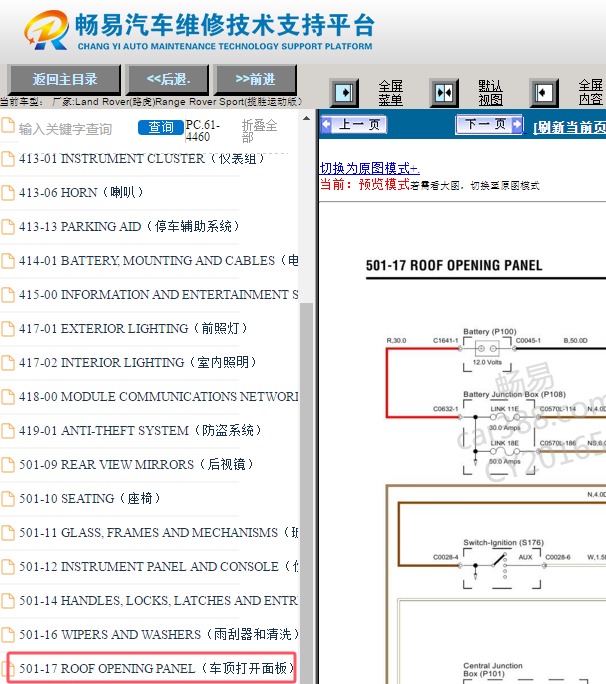
Task: Click the current vehicle model text line
Action: pyautogui.click(x=151, y=102)
